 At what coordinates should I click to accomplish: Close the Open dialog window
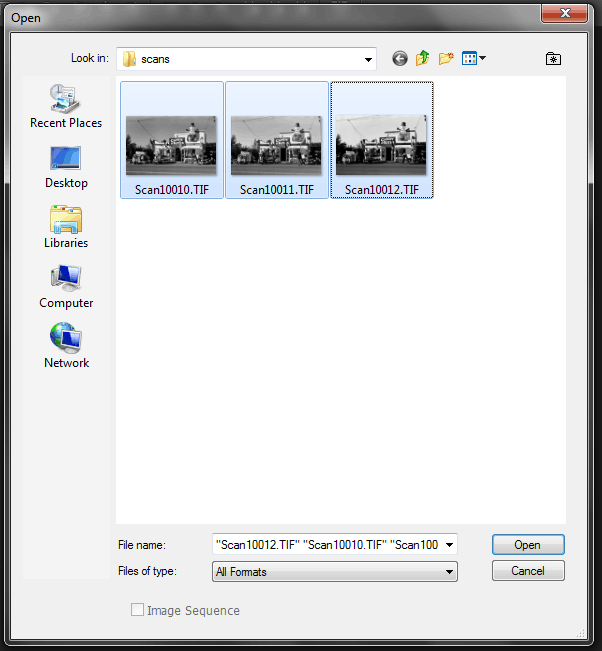pos(565,13)
